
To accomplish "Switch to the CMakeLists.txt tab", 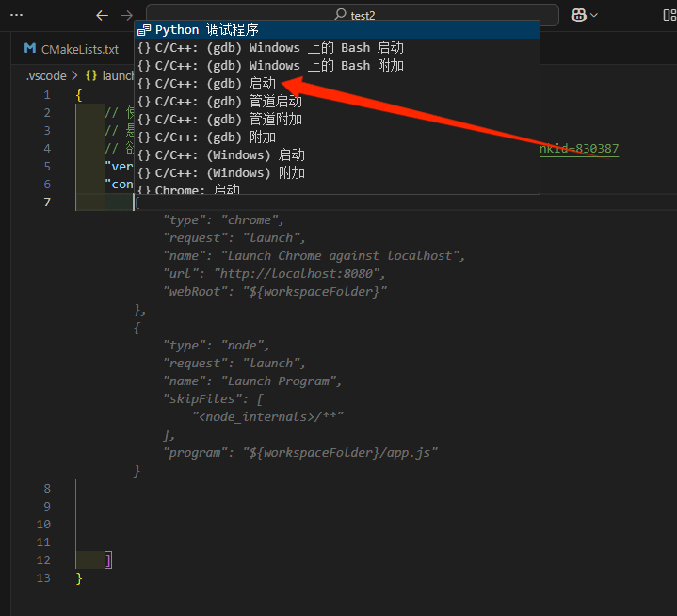I will point(79,49).
